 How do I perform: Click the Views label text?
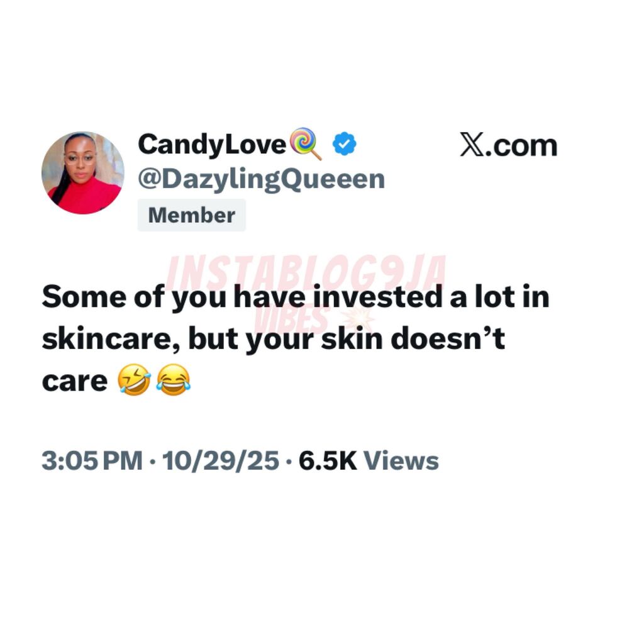(x=401, y=461)
